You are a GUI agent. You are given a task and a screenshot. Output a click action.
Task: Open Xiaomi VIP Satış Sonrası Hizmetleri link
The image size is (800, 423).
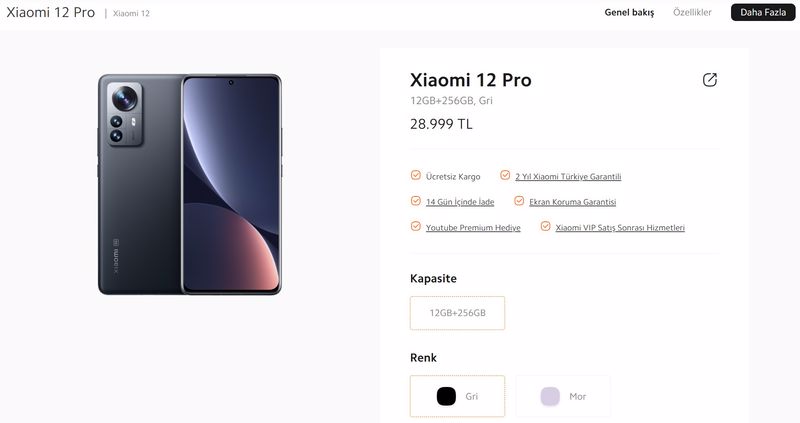[x=620, y=228]
